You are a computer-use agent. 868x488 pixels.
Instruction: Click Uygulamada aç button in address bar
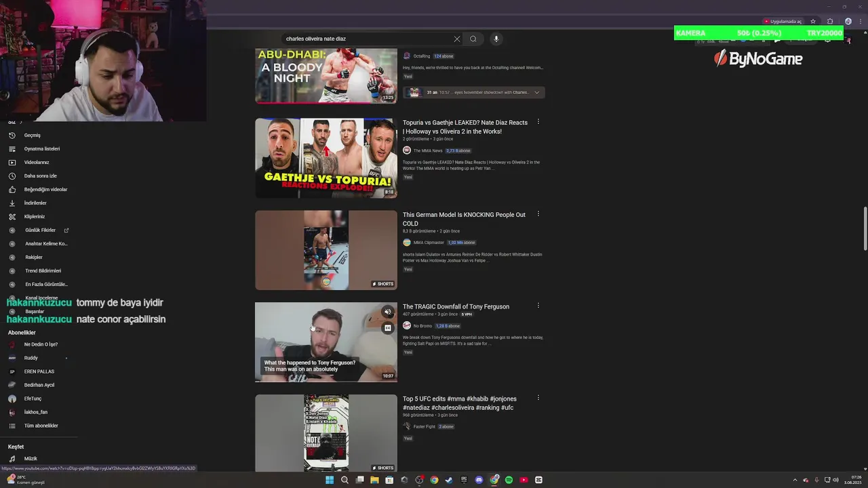click(x=783, y=21)
